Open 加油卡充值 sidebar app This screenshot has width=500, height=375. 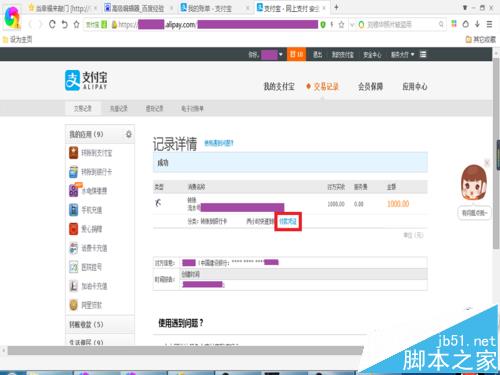point(88,286)
